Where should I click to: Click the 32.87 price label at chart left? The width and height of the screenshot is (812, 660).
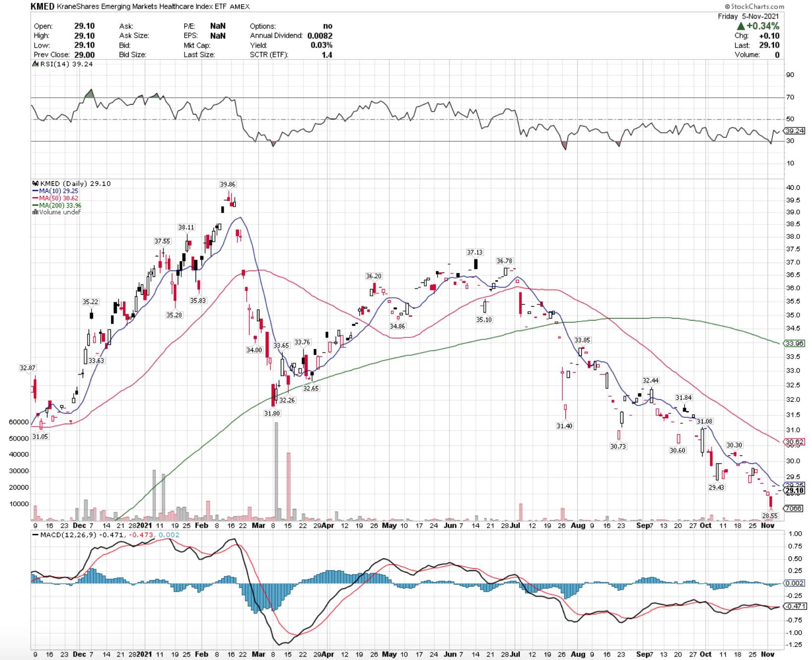[x=28, y=368]
